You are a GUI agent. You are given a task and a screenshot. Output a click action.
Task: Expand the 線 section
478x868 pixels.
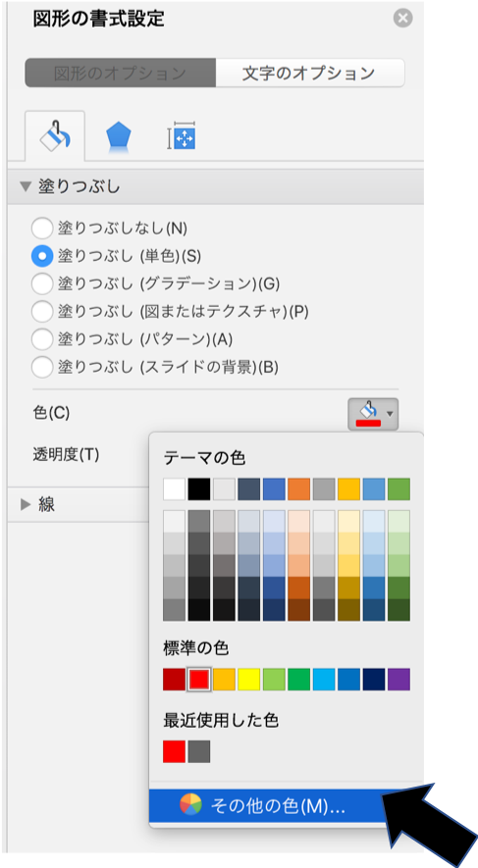(x=25, y=504)
